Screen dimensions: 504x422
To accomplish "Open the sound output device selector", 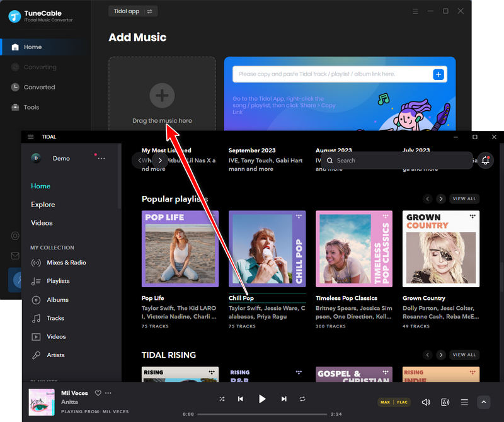I will pos(445,402).
